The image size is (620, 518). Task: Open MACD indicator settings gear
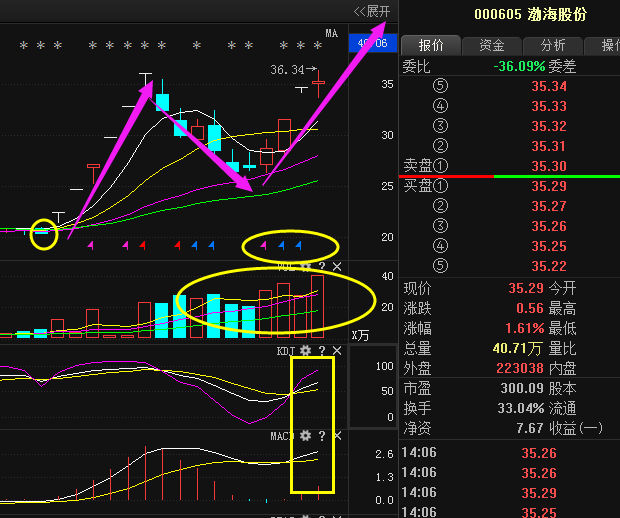pos(305,436)
